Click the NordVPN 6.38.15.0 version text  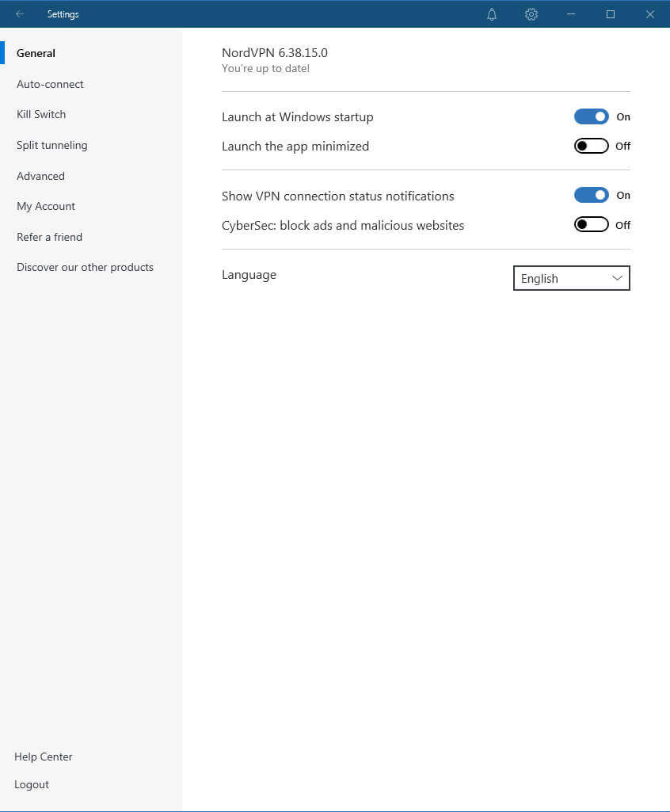click(275, 53)
